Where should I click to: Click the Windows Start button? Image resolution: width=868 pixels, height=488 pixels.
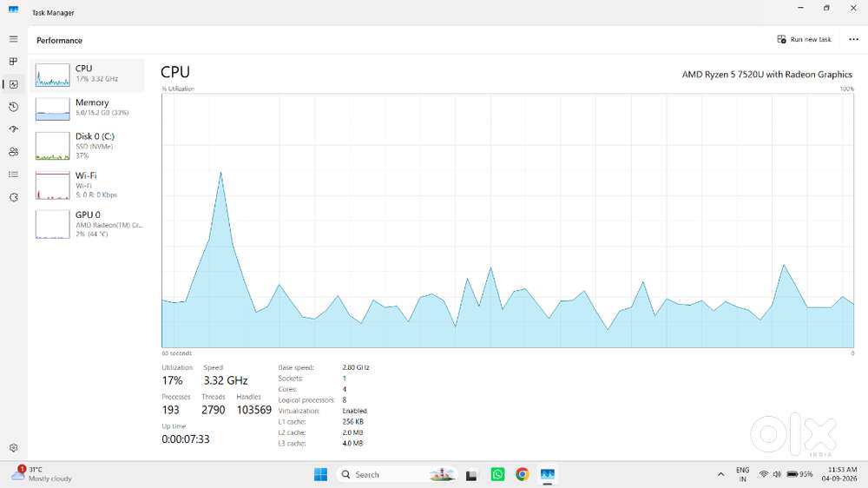(x=320, y=475)
